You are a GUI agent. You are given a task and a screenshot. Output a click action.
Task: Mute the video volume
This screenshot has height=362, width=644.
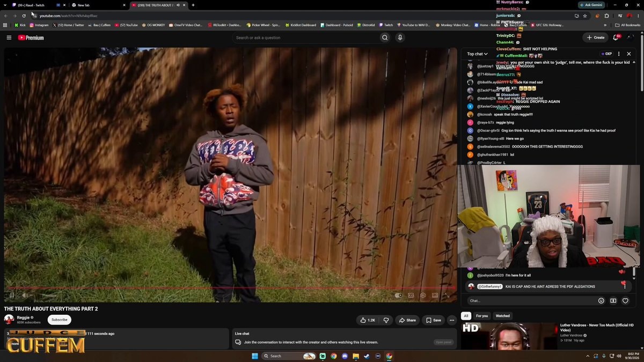25,295
